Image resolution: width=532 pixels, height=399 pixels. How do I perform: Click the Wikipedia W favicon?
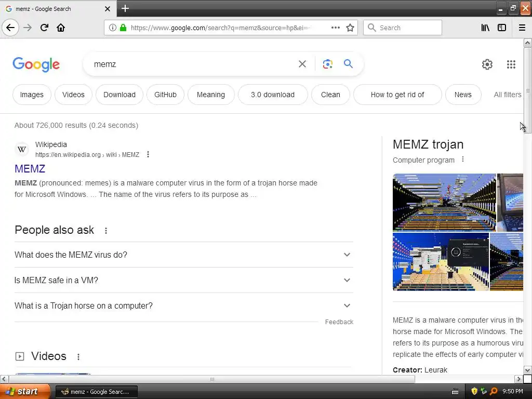(x=22, y=149)
